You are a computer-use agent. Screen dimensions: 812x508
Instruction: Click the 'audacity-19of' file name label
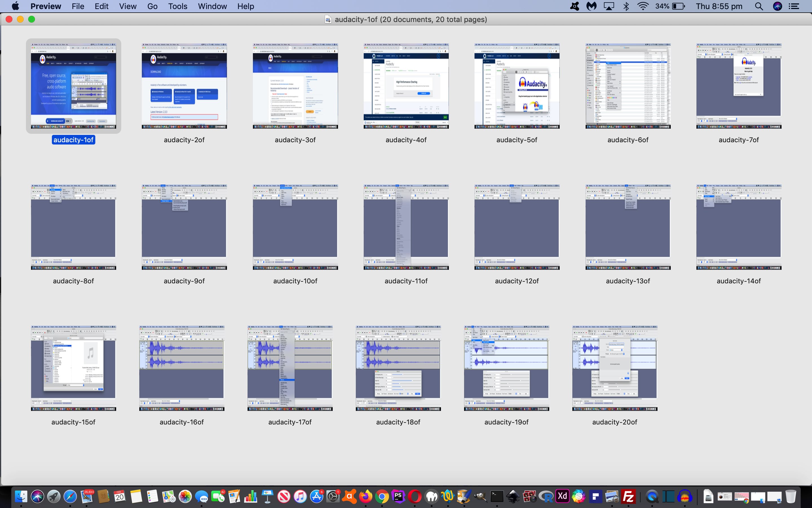[507, 422]
